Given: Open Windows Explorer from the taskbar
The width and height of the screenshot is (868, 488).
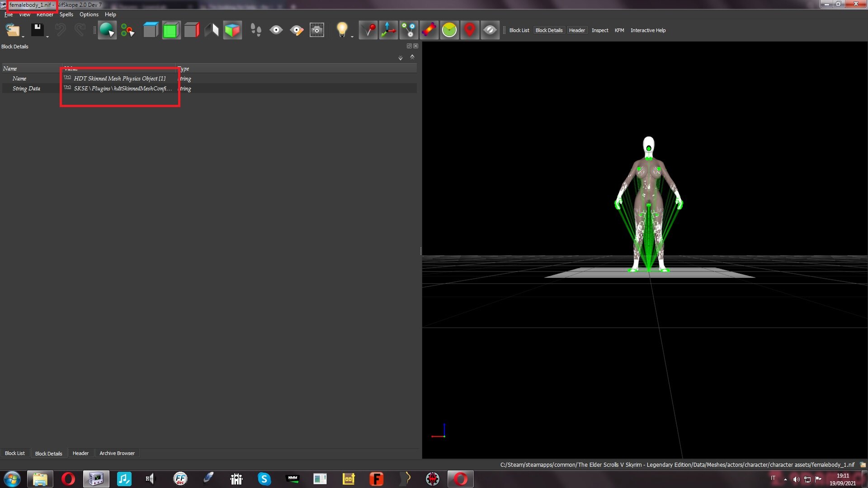Looking at the screenshot, I should point(40,479).
